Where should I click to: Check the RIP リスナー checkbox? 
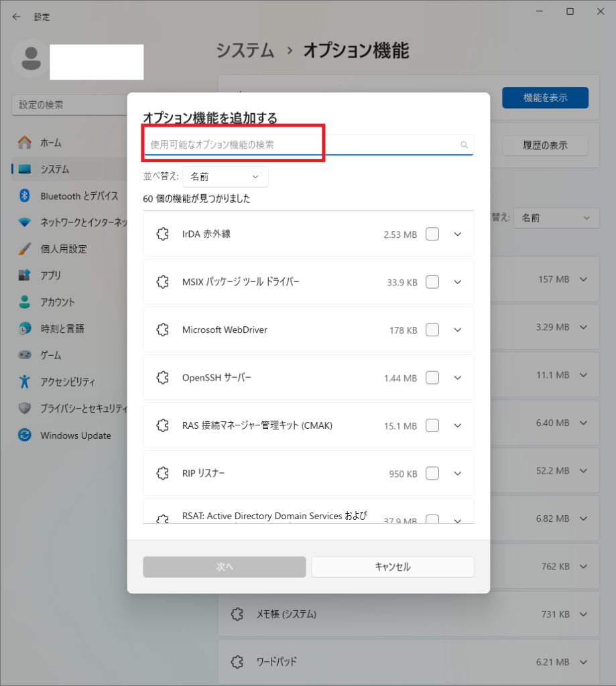432,473
